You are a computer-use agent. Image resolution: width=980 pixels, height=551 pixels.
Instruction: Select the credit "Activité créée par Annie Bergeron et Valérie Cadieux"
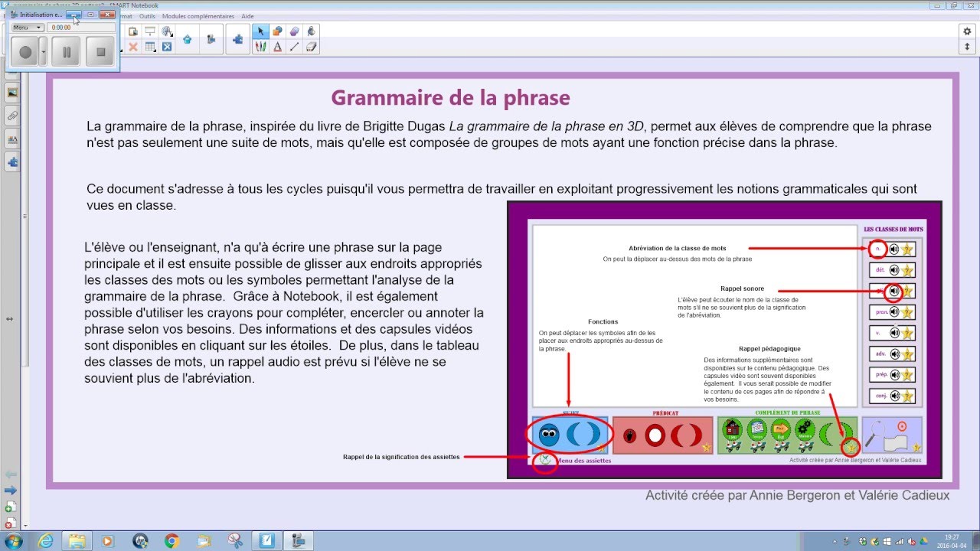(797, 496)
